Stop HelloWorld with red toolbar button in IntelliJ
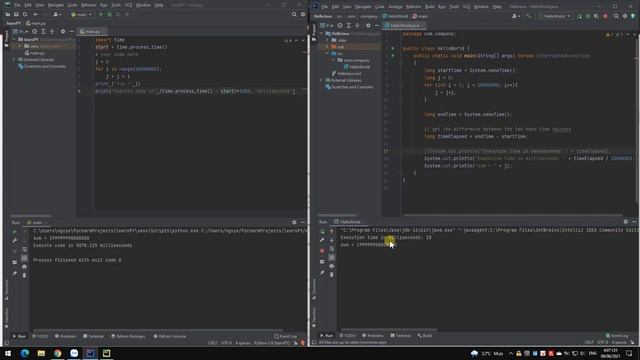Image resolution: width=640 pixels, height=360 pixels. (605, 16)
